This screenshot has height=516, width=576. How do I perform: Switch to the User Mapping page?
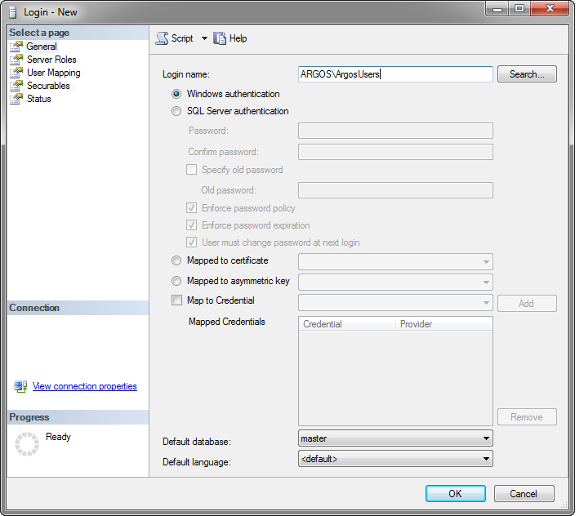[54, 73]
